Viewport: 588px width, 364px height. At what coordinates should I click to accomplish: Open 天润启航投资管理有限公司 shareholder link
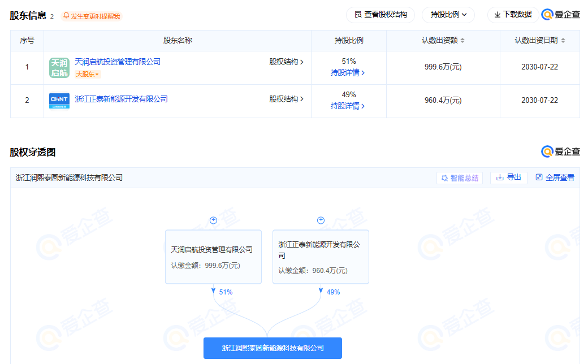(x=118, y=62)
